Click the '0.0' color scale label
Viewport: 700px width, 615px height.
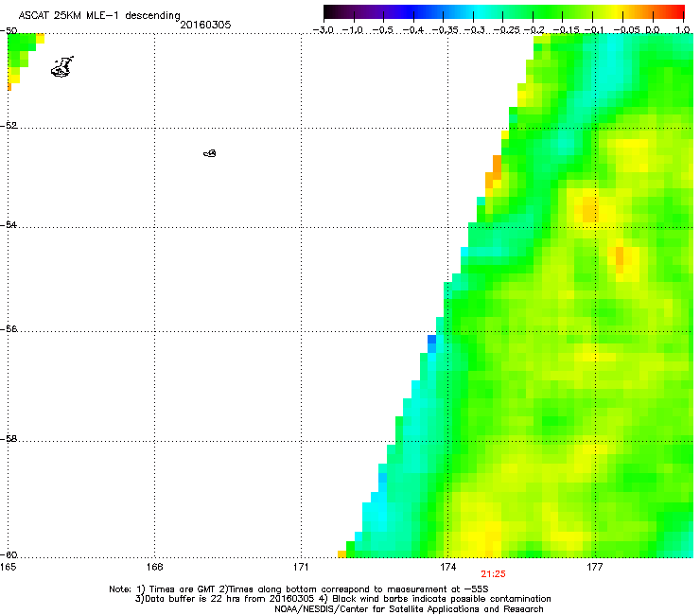click(653, 30)
